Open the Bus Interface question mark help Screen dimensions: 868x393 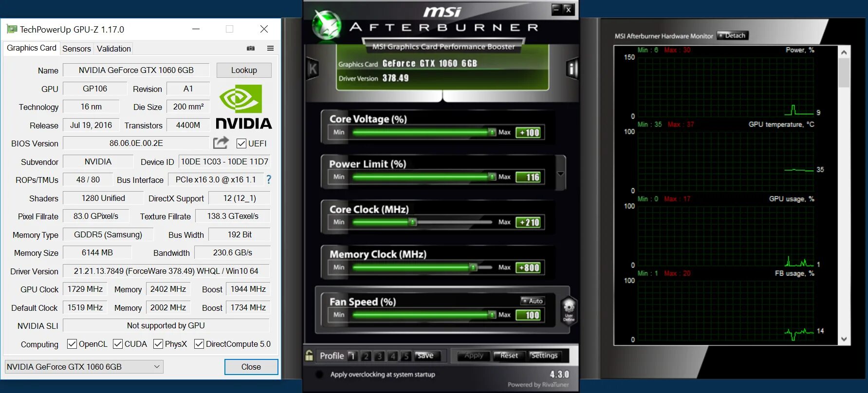coord(269,179)
